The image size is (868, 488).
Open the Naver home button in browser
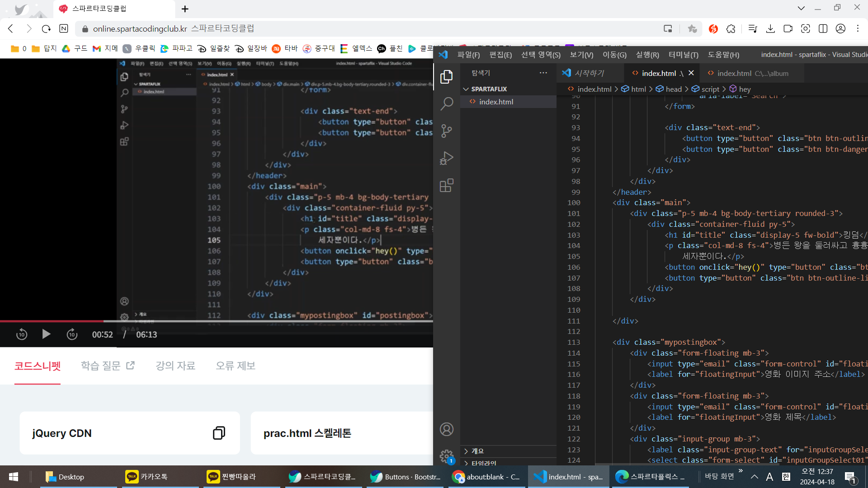point(64,29)
